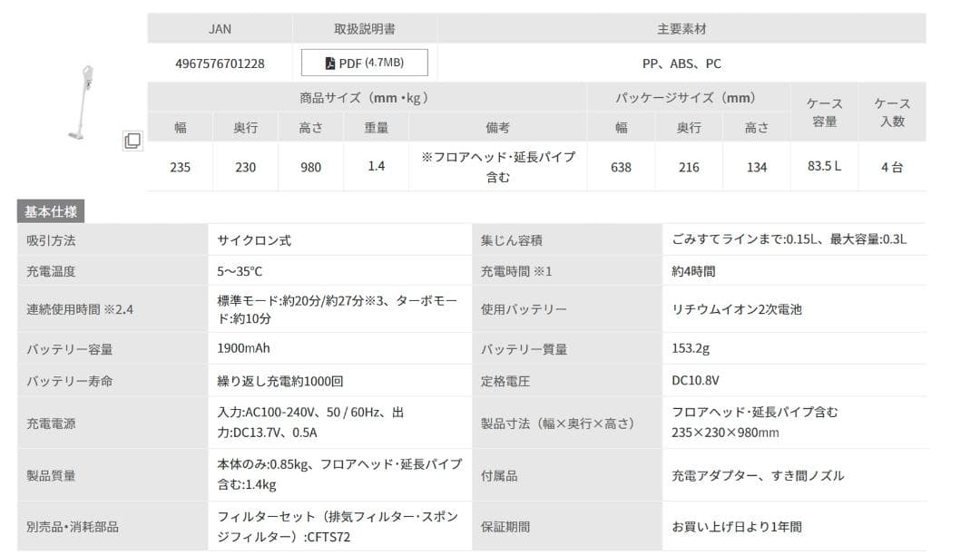Click the 1900mAh battery capacity value
Image resolution: width=980 pixels, height=555 pixels.
point(243,348)
